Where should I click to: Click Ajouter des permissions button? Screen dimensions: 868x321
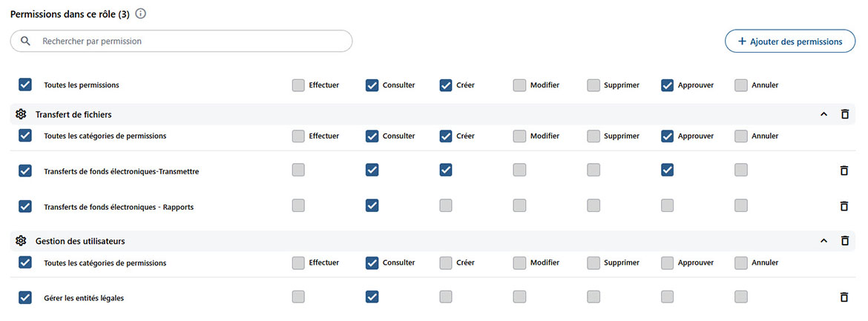(789, 42)
